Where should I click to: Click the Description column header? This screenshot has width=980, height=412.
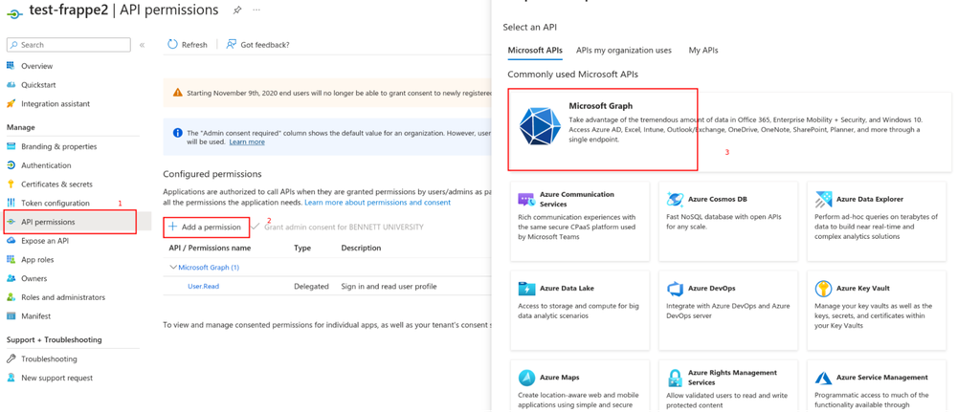click(x=361, y=248)
